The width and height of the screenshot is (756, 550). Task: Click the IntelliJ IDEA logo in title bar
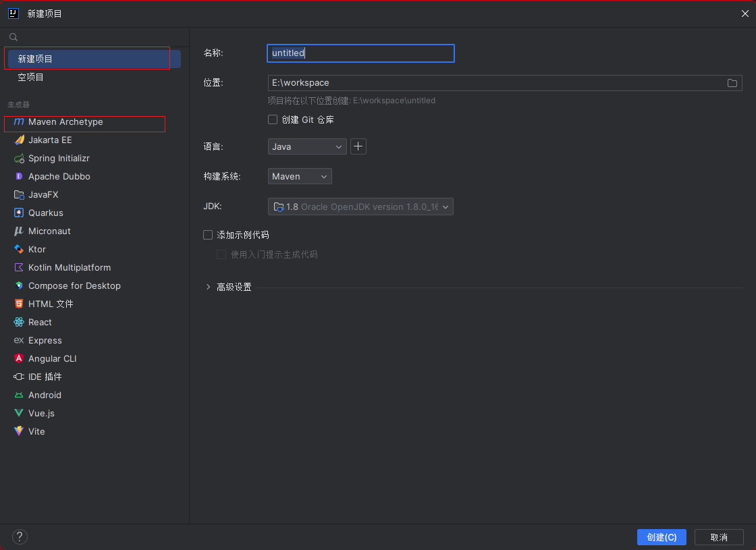click(13, 13)
